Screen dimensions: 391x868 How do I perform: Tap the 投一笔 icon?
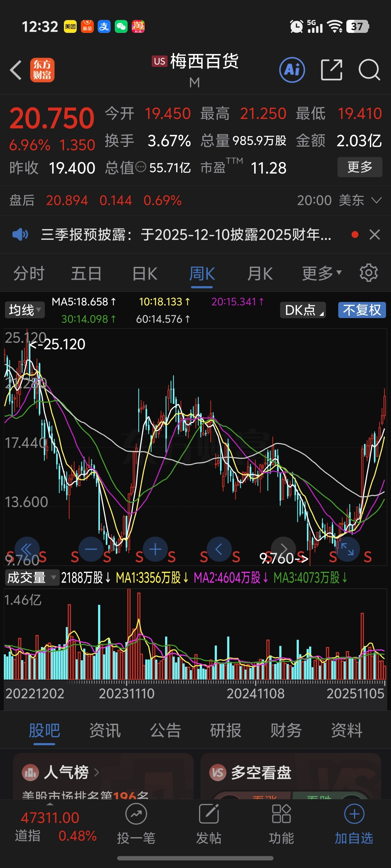click(x=136, y=814)
